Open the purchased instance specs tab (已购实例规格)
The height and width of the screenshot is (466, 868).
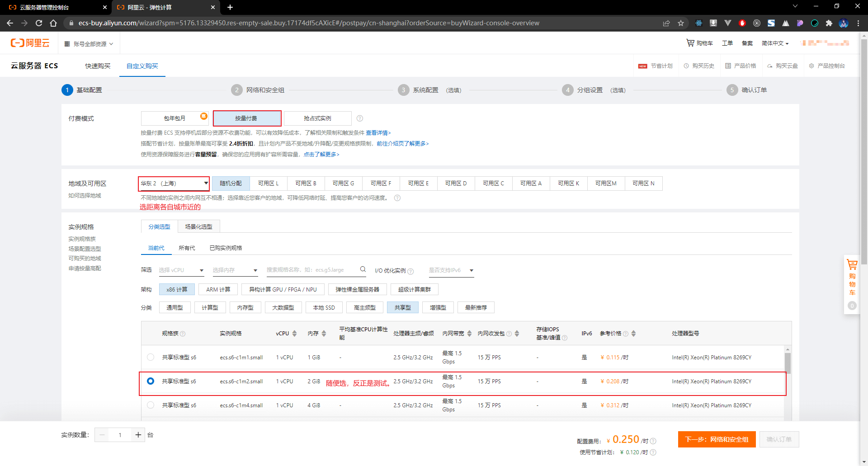tap(226, 248)
